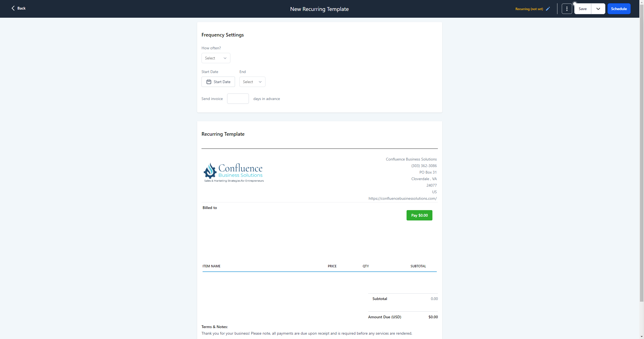Click the company website URL link

point(402,198)
